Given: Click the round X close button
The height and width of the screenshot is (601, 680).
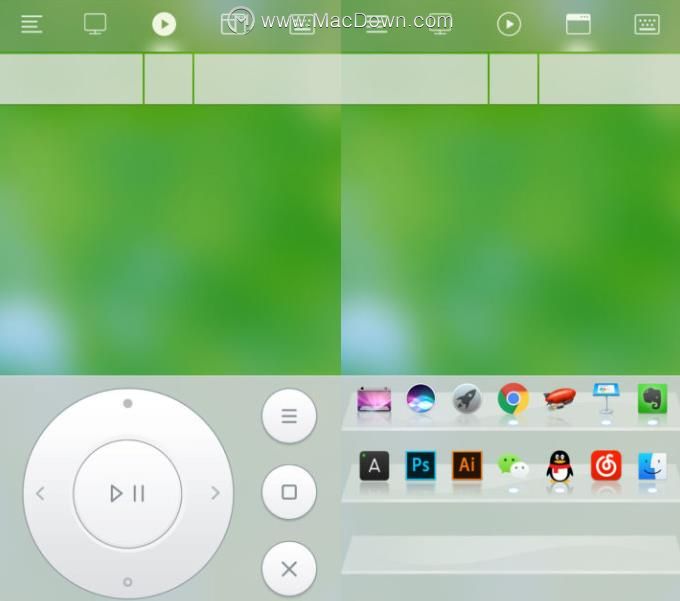Looking at the screenshot, I should point(289,569).
